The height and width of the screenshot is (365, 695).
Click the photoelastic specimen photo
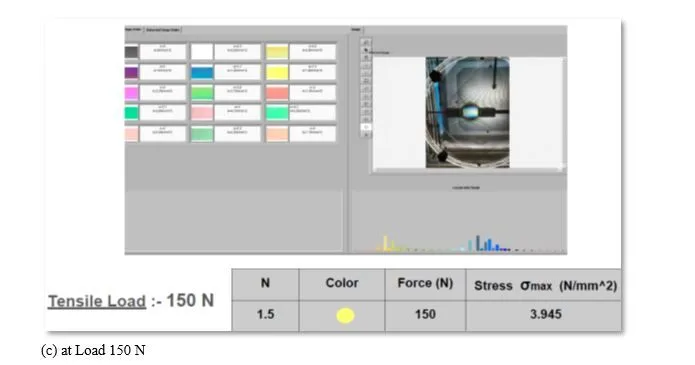(x=467, y=112)
